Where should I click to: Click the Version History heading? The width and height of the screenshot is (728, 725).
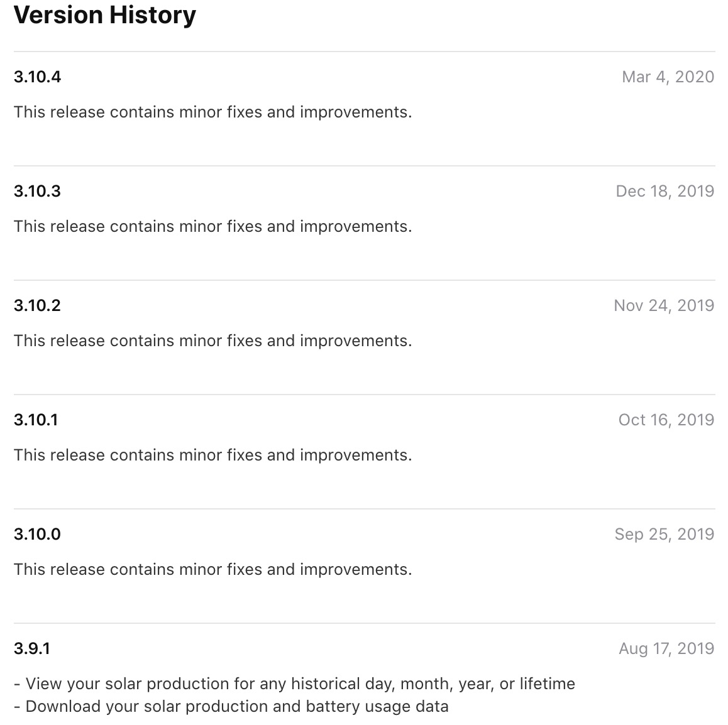[104, 15]
